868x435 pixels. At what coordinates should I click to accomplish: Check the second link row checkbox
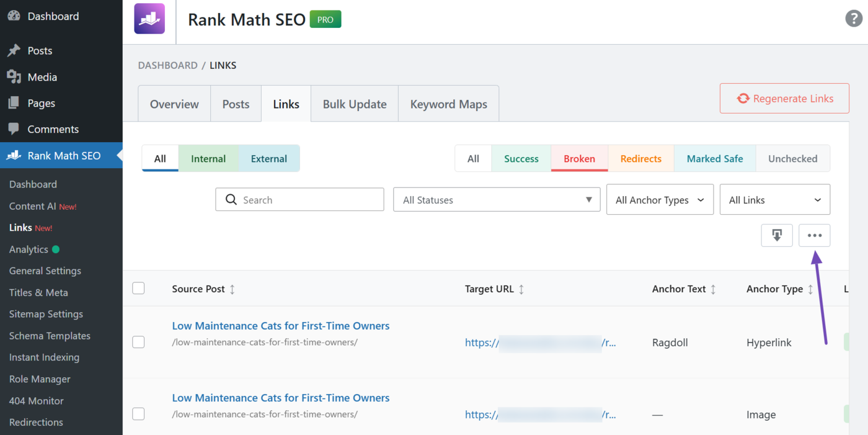click(139, 414)
